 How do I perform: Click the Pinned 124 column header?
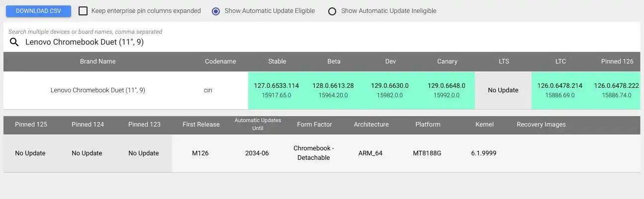coord(88,125)
